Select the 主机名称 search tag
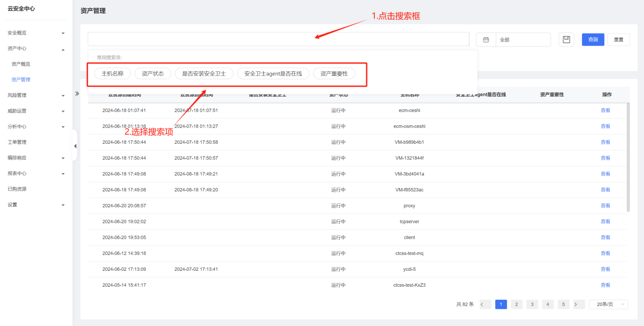The width and height of the screenshot is (644, 326). (113, 74)
